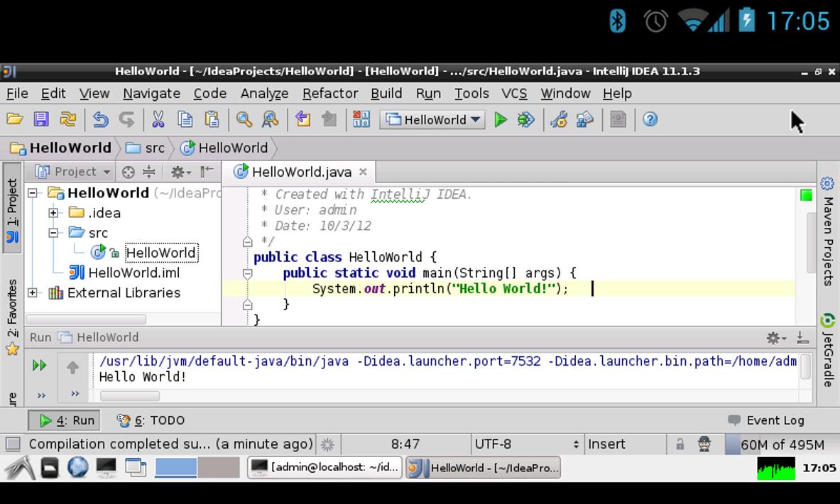Switch to the admin@localhost terminal taskbar button
Screen dimensions: 840x504
click(x=324, y=468)
